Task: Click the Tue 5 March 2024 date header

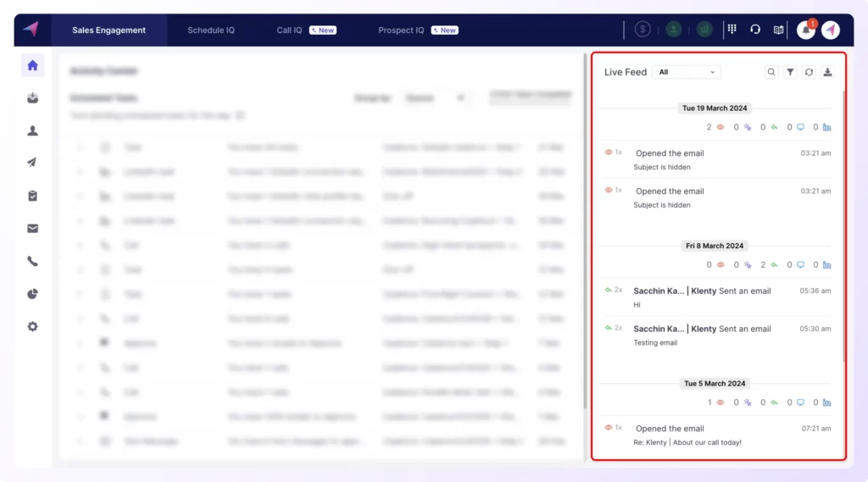Action: (714, 384)
